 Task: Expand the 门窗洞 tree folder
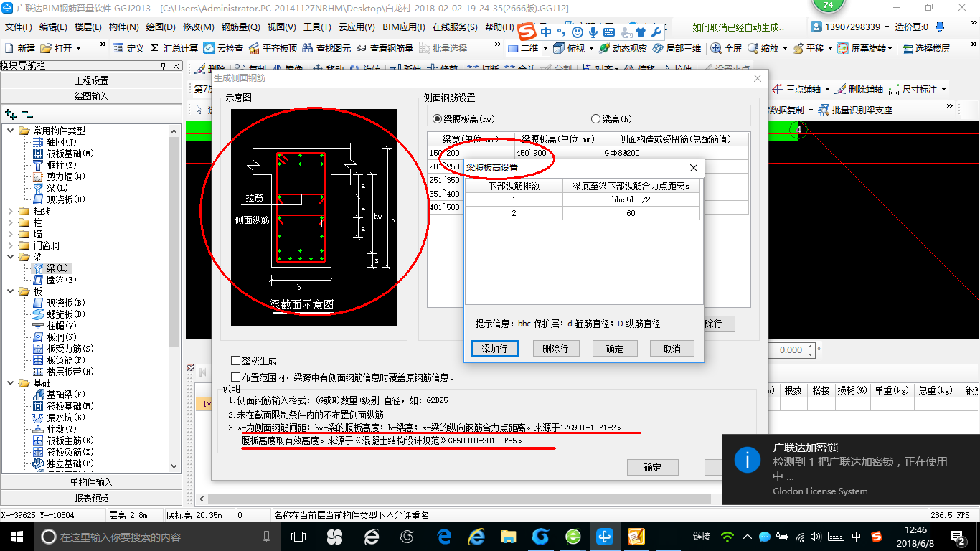(x=10, y=245)
